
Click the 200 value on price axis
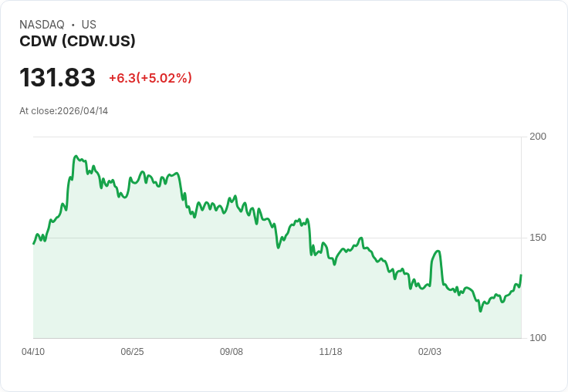click(538, 137)
